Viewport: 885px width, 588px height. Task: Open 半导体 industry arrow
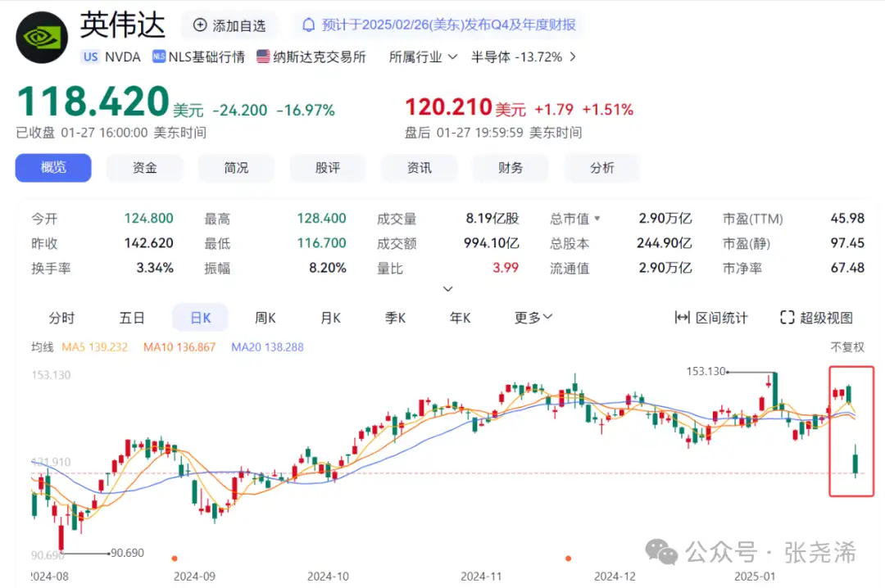point(573,57)
